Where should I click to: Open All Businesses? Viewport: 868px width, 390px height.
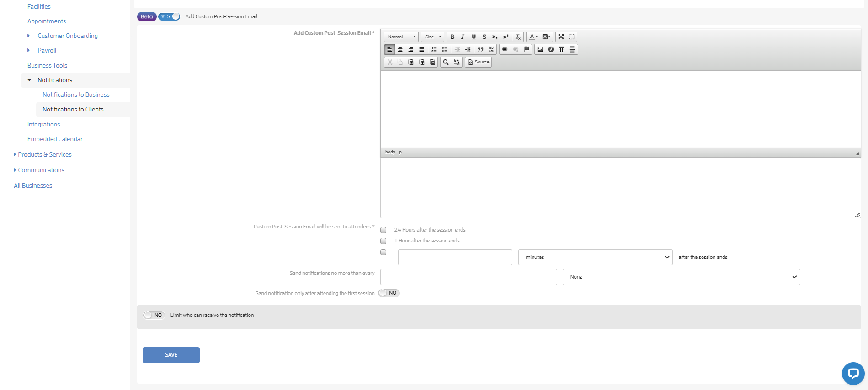(33, 186)
